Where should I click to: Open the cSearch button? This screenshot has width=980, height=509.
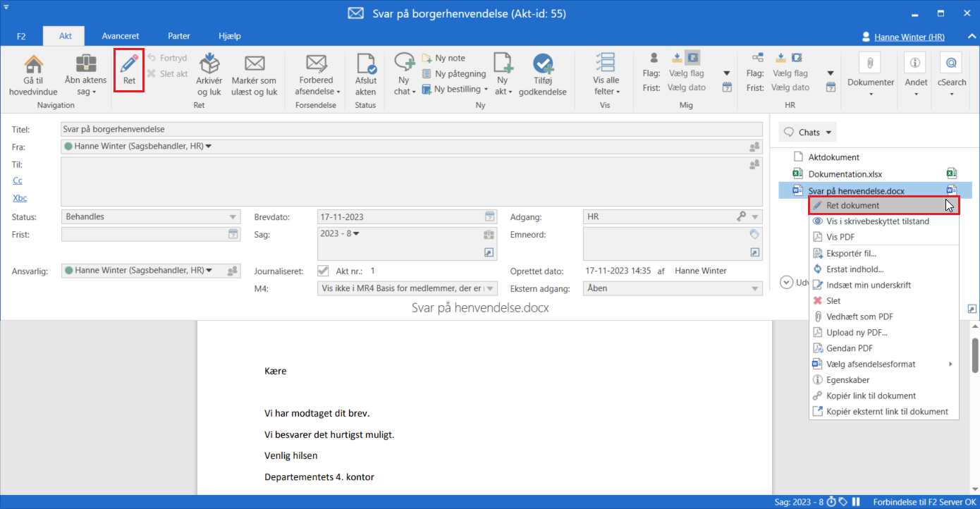[x=952, y=75]
